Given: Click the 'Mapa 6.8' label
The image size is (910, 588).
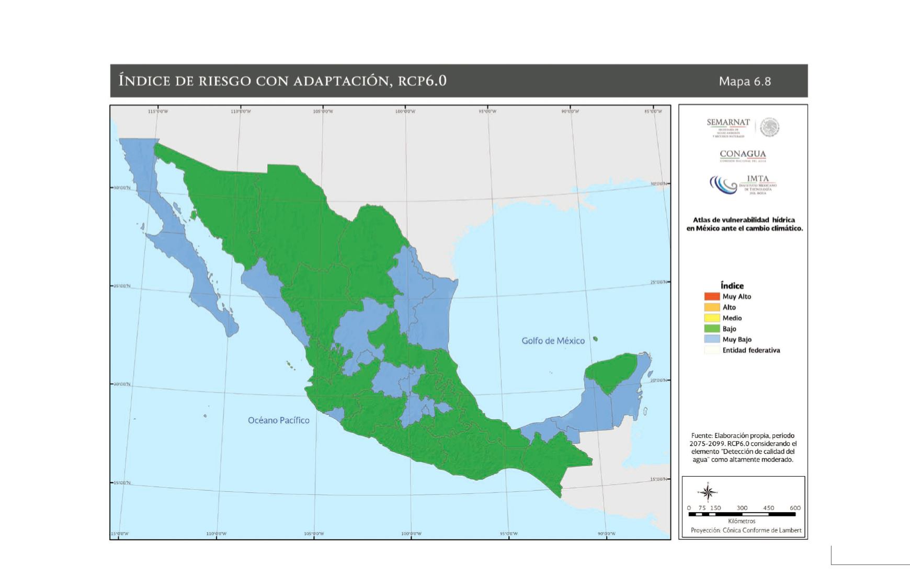Looking at the screenshot, I should click(745, 81).
